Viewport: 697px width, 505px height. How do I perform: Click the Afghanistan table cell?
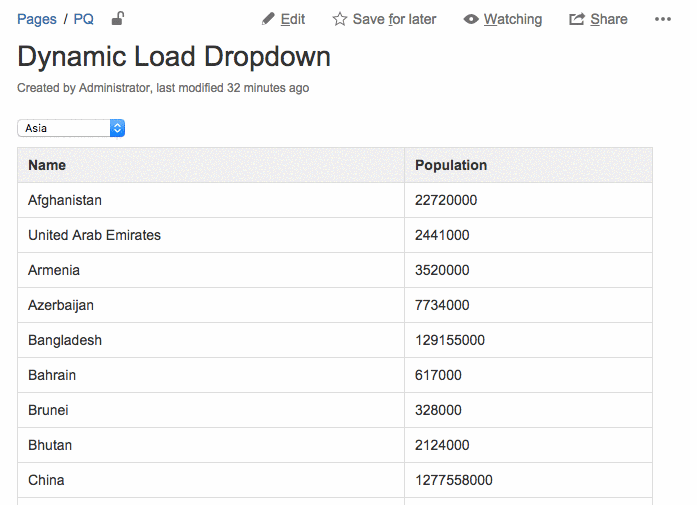click(65, 200)
